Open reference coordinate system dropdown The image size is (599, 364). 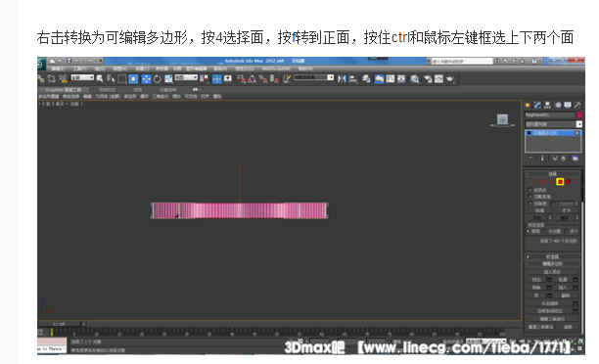(186, 77)
